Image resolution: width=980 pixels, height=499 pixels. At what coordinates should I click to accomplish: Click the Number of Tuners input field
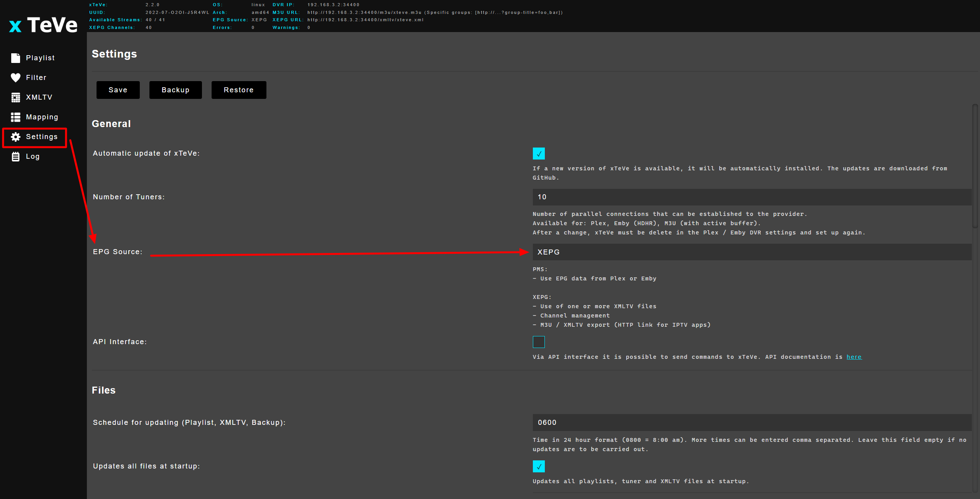(751, 197)
